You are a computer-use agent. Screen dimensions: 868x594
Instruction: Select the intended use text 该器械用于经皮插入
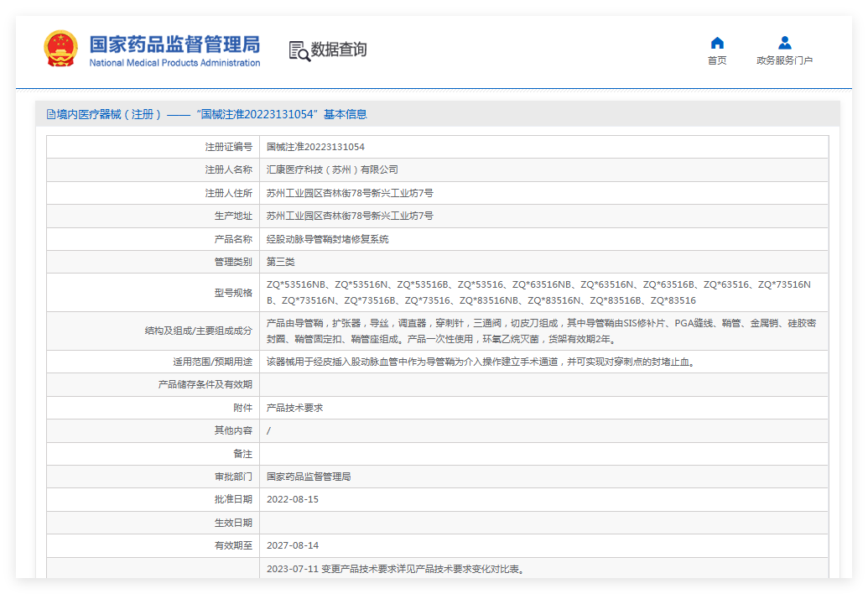pyautogui.click(x=481, y=362)
